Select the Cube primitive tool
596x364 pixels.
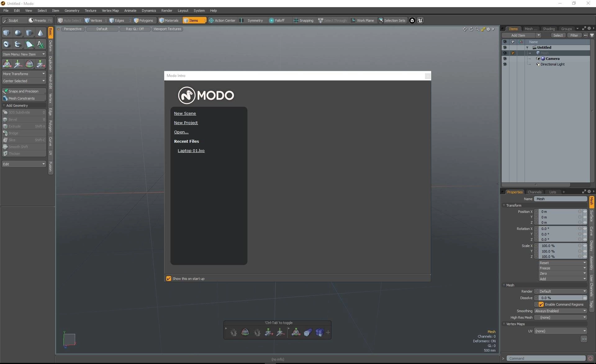7,33
